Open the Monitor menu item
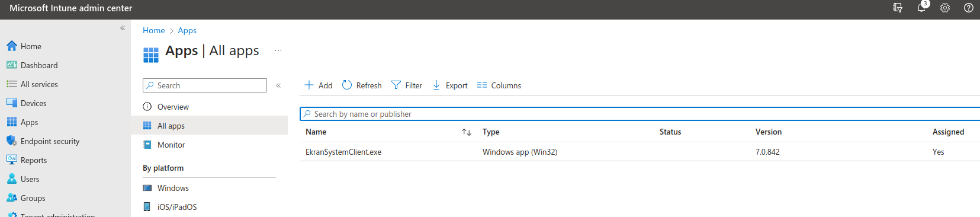Screen dimensions: 980x217 click(171, 145)
